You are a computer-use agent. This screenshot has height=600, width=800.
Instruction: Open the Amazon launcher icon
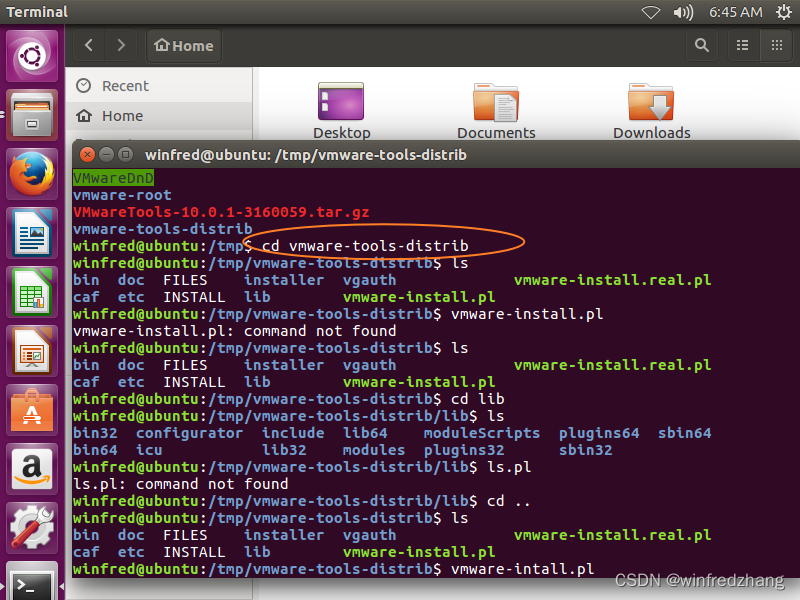pyautogui.click(x=32, y=469)
